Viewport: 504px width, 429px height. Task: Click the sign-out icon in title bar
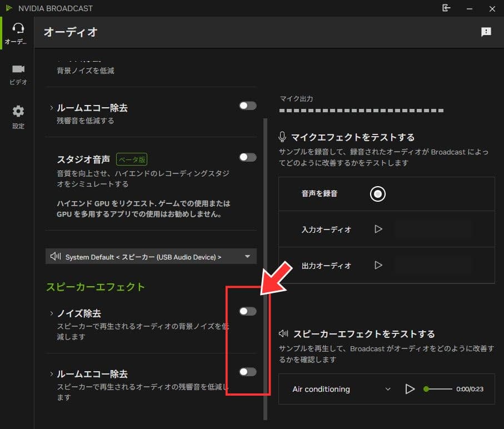coord(446,8)
